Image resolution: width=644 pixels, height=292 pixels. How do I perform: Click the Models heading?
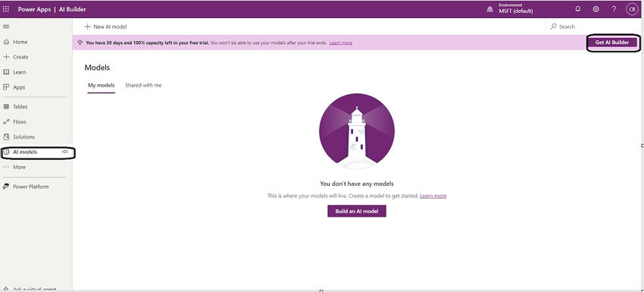click(x=97, y=68)
